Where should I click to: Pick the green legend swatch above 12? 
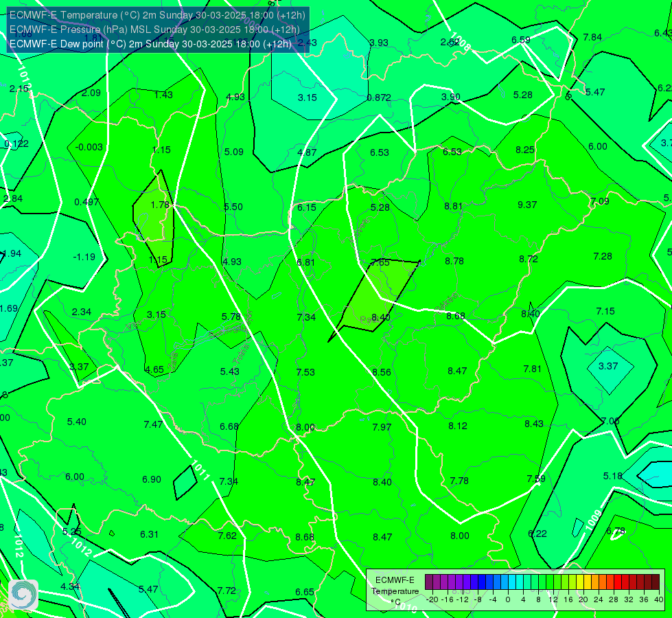tap(549, 582)
